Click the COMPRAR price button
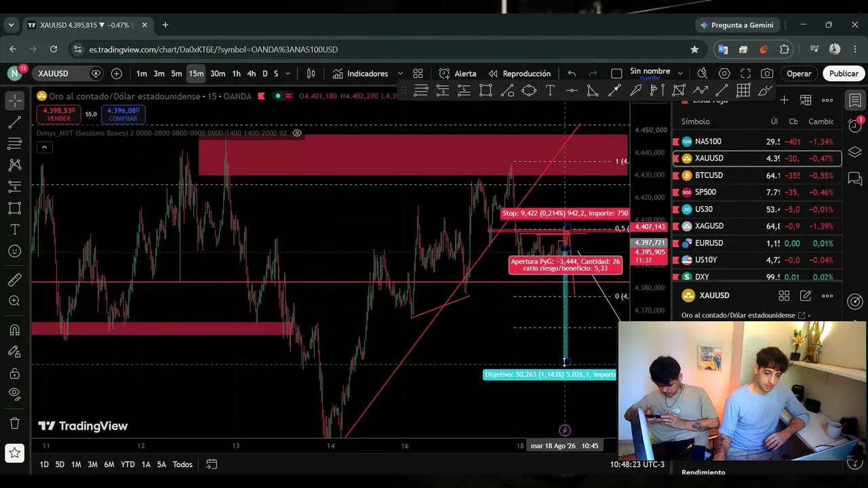 point(123,114)
